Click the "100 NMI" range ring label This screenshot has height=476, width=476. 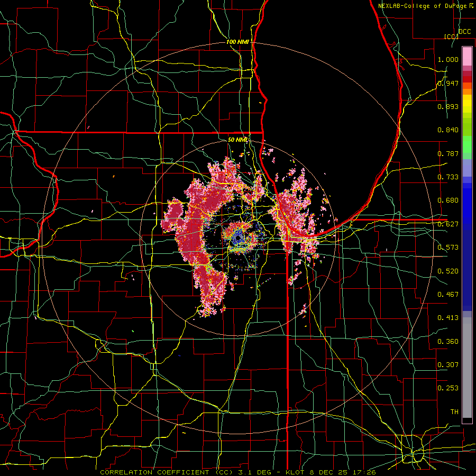tap(237, 42)
